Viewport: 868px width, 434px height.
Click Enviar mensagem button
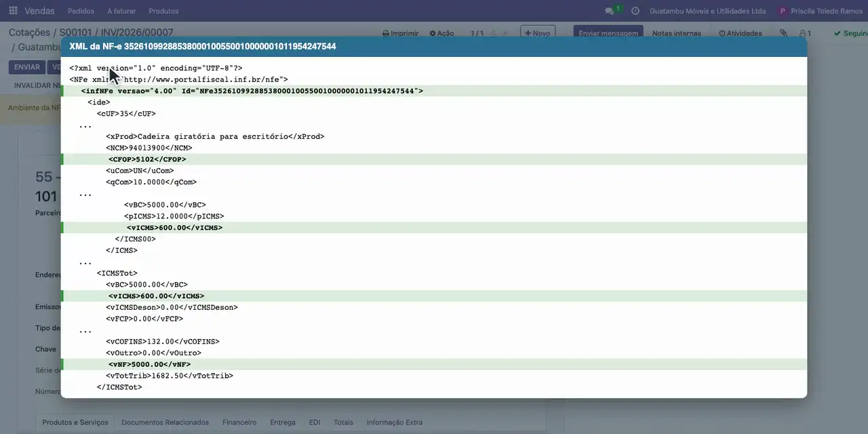(x=608, y=33)
